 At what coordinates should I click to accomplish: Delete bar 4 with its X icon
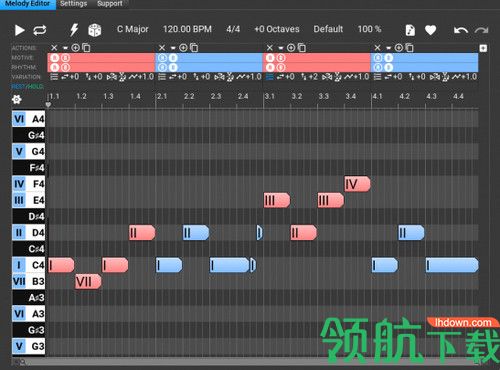(x=377, y=48)
